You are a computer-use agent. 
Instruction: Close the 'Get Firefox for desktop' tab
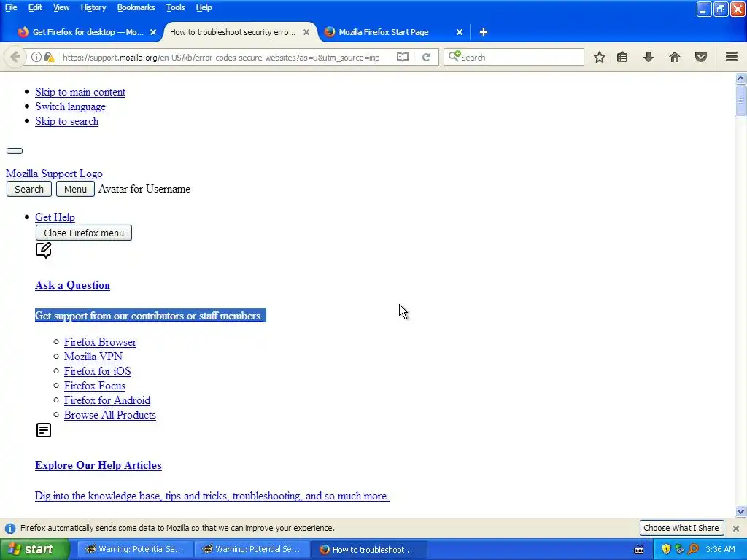tap(153, 32)
